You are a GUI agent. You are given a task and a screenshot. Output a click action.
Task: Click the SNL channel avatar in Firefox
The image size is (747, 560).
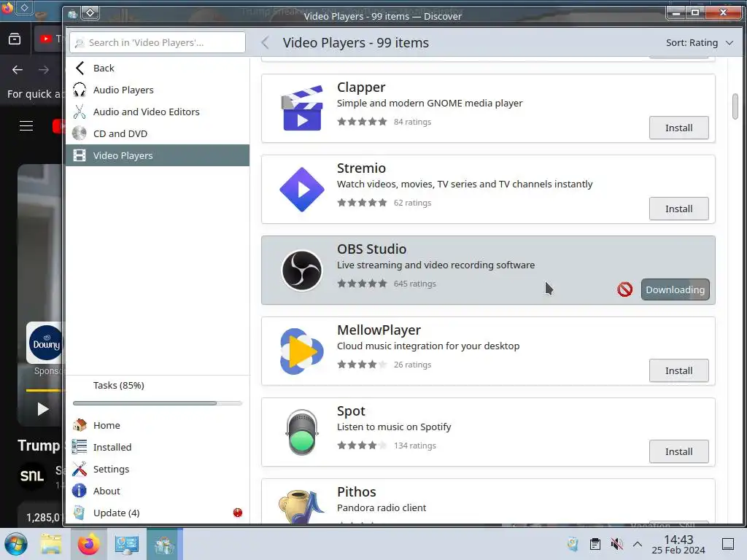pos(32,475)
